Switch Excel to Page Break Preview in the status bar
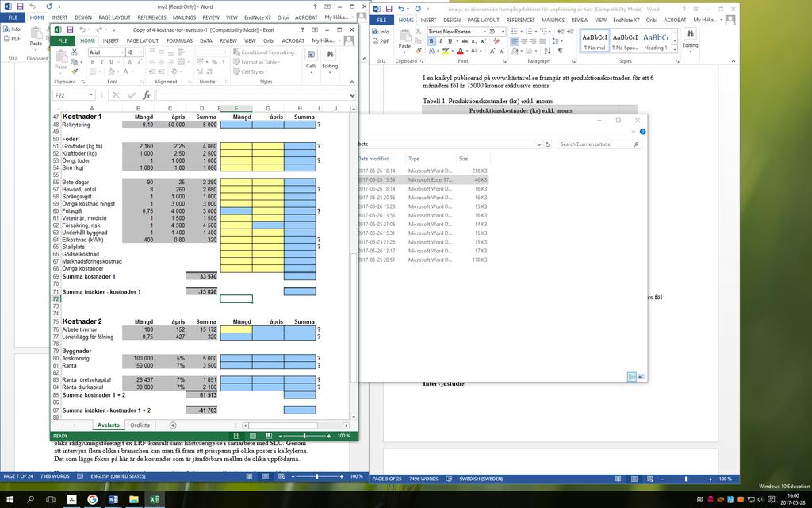 (x=268, y=436)
